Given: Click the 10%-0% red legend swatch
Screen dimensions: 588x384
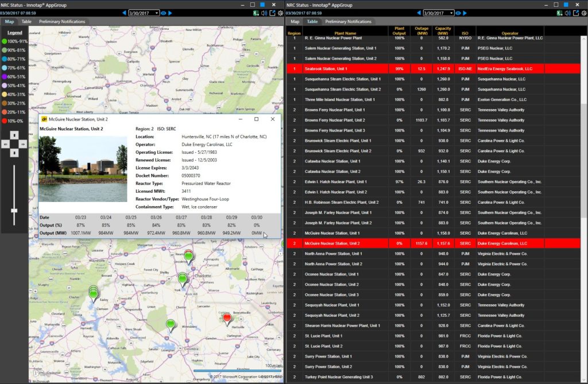Looking at the screenshot, I should pos(4,121).
